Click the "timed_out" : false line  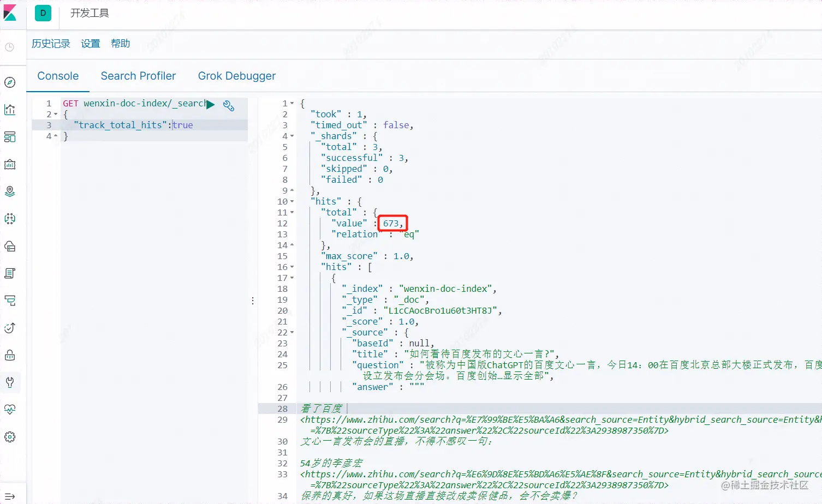(x=362, y=125)
